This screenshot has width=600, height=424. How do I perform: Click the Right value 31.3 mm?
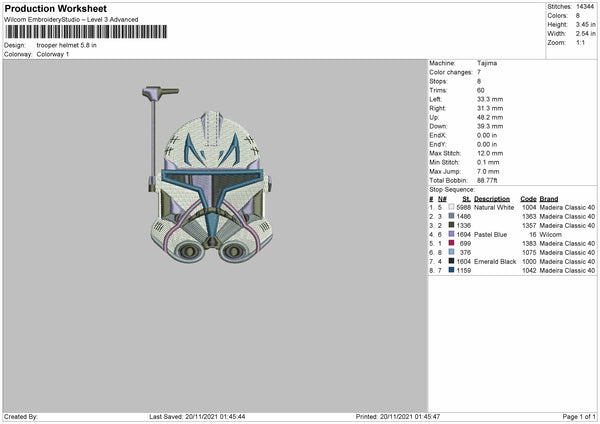click(490, 108)
